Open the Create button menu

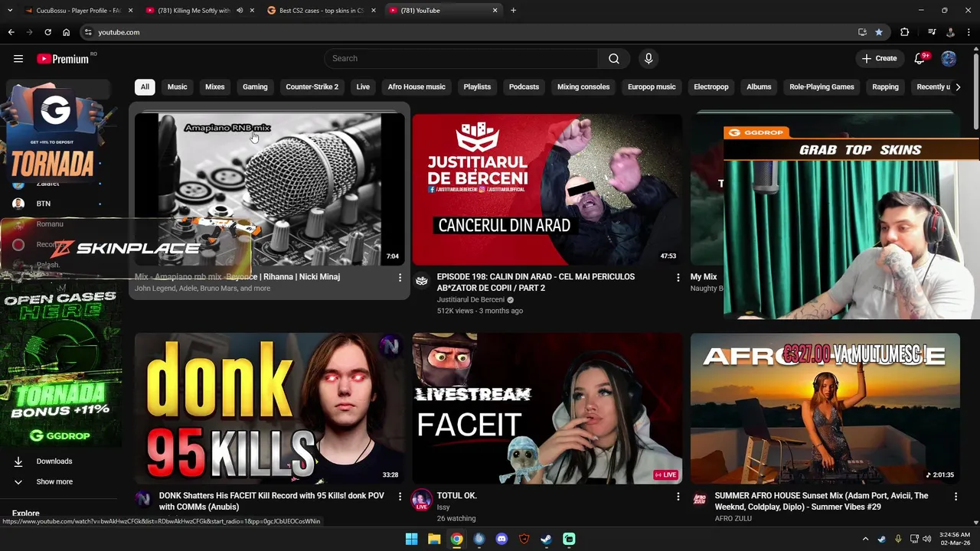[x=879, y=59]
